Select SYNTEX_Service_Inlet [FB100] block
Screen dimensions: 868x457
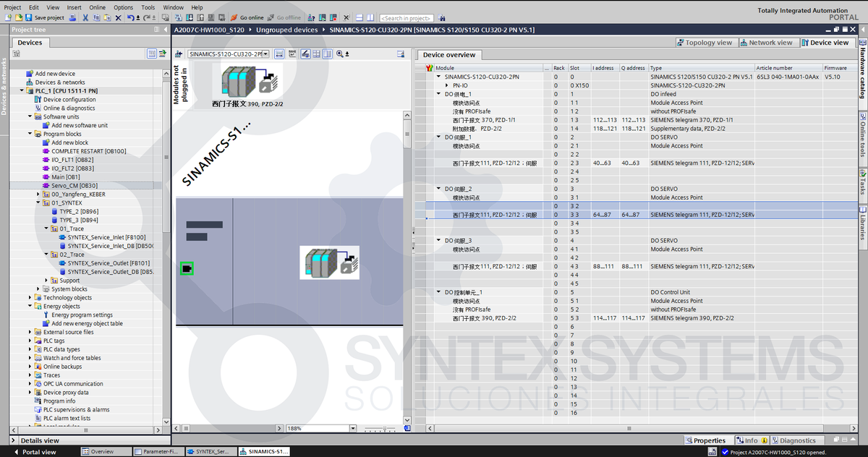click(x=101, y=237)
